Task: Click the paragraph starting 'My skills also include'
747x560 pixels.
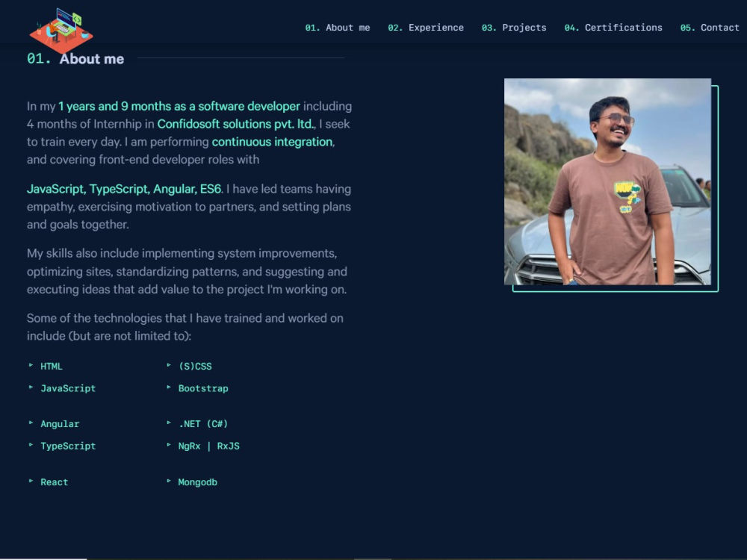Action: point(187,272)
